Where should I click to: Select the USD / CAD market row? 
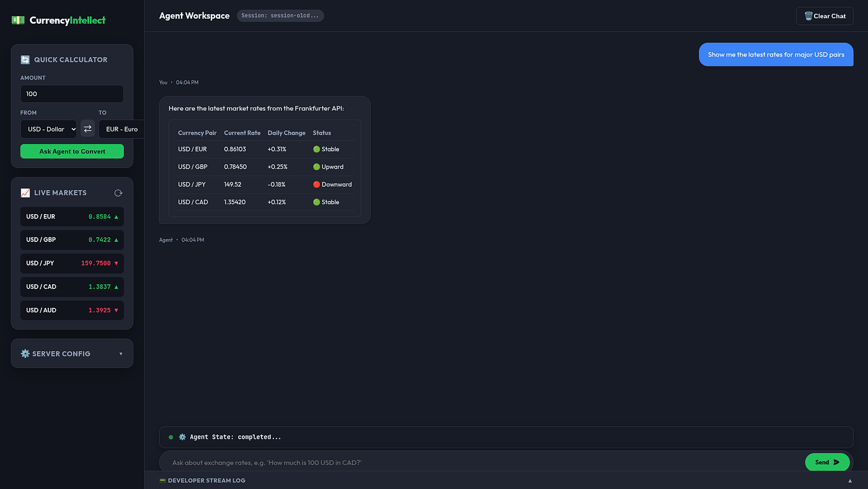tap(72, 287)
